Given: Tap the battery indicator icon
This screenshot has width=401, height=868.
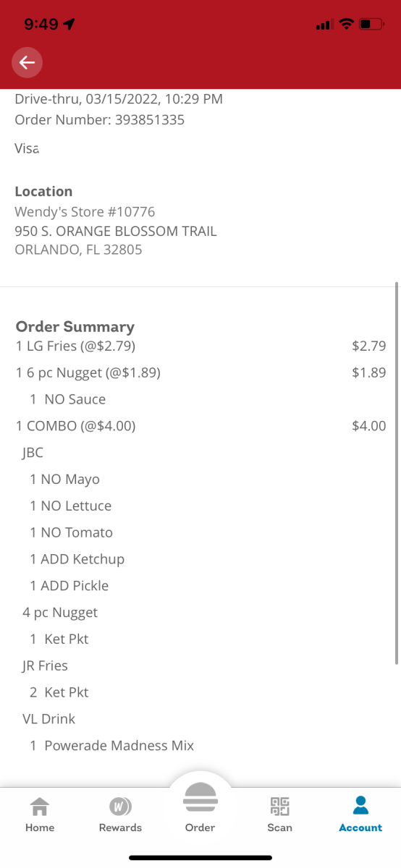Looking at the screenshot, I should pyautogui.click(x=371, y=25).
